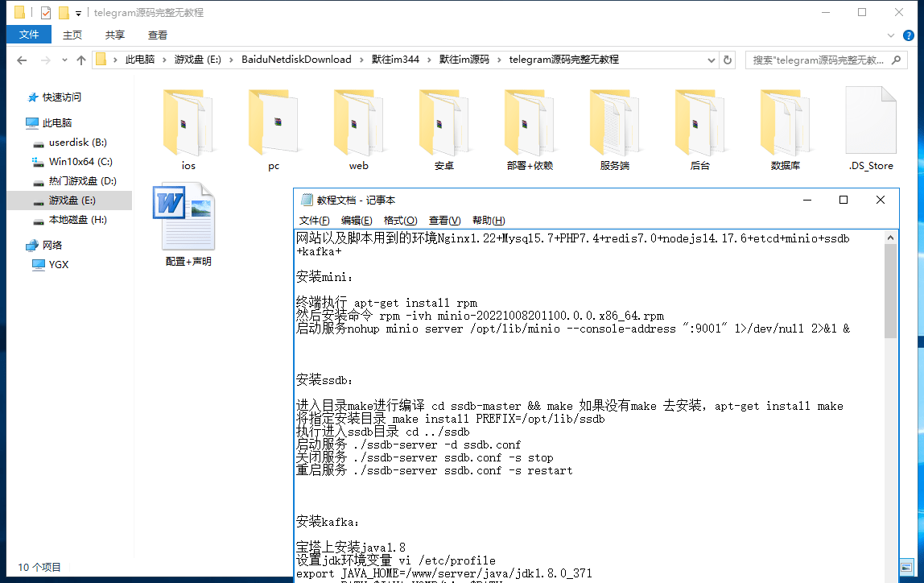
Task: Switch to the 查看 ribbon tab
Action: (157, 35)
